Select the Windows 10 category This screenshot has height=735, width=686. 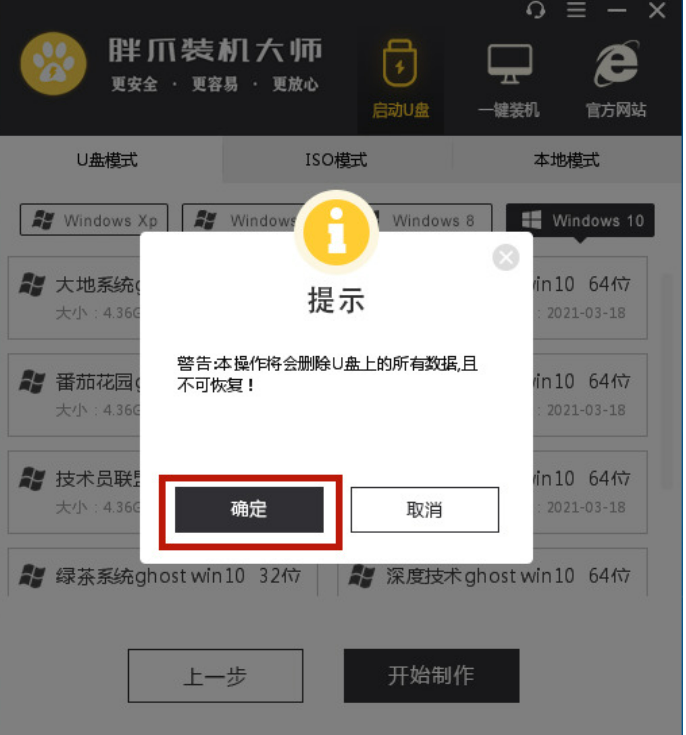(x=580, y=220)
